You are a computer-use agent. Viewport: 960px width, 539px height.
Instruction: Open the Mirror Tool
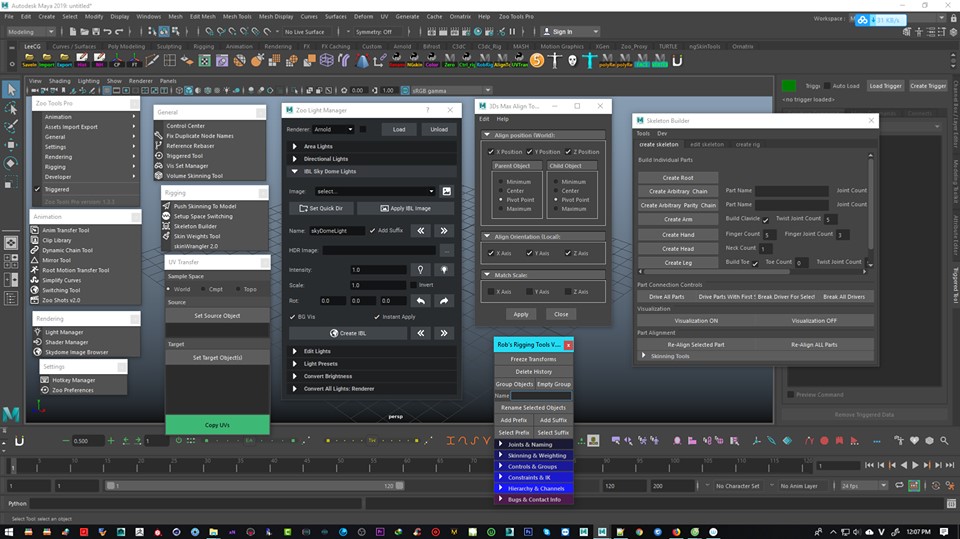click(56, 260)
